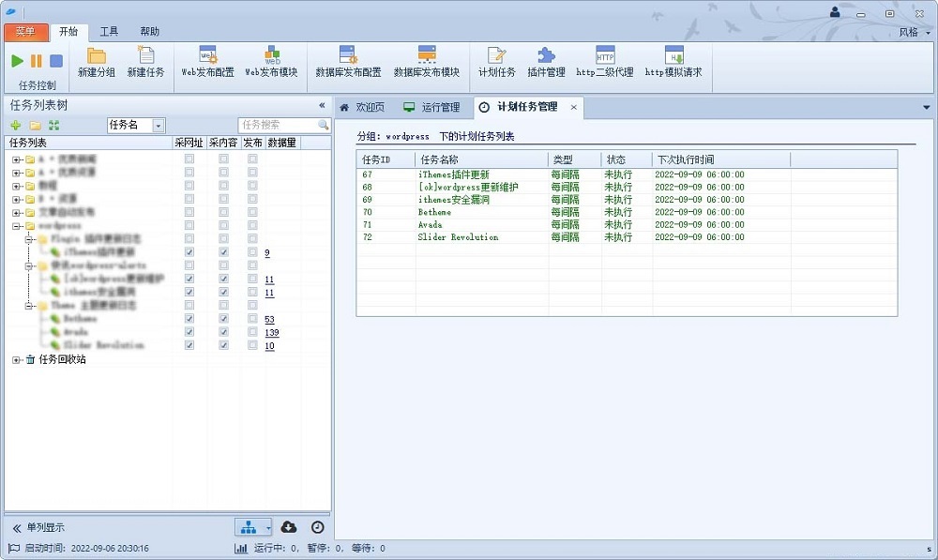Open the Web发布配置 tool
Viewport: 938px width, 560px height.
[207, 56]
